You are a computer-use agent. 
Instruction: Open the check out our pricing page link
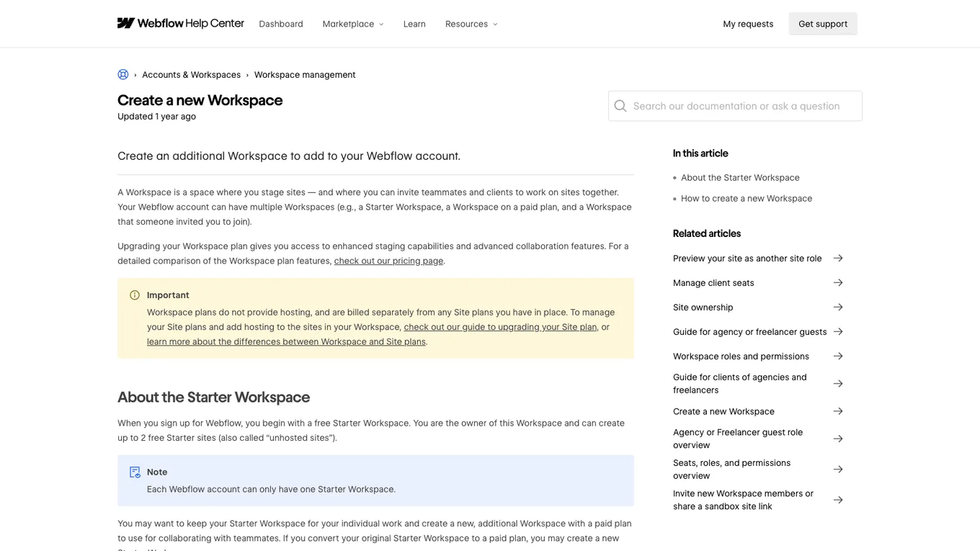click(x=388, y=261)
